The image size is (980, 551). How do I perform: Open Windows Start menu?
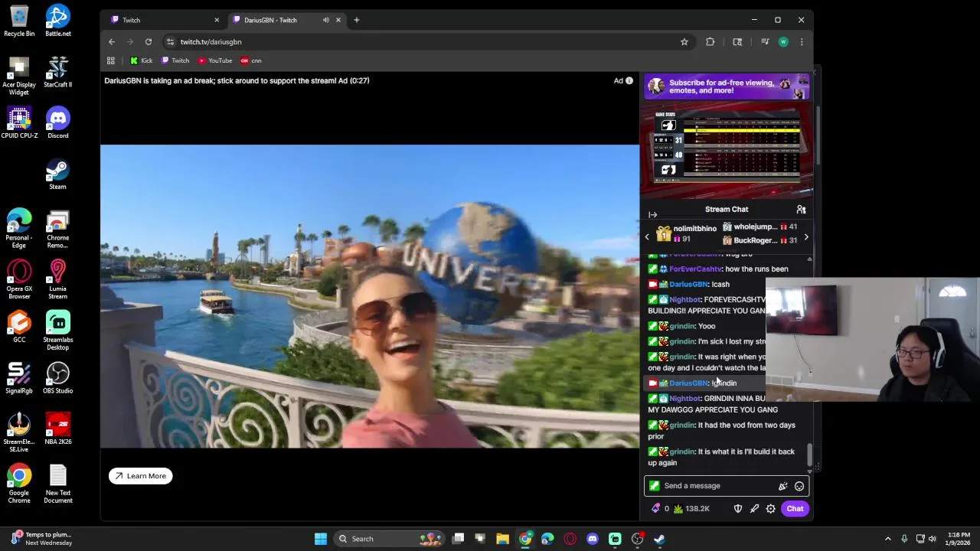(321, 539)
